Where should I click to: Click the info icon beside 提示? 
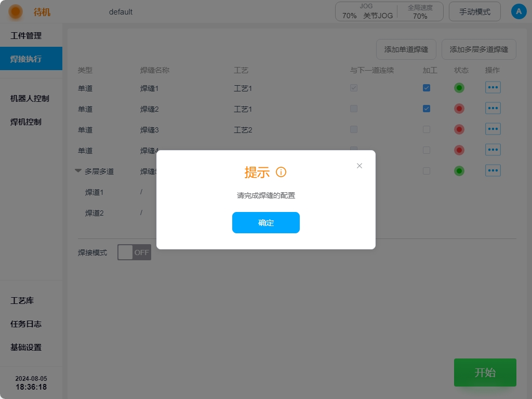click(x=281, y=172)
